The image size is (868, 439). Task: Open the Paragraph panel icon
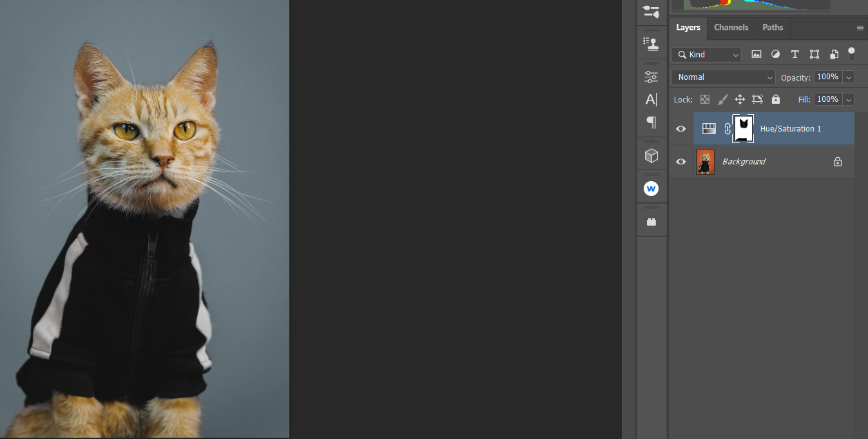651,122
